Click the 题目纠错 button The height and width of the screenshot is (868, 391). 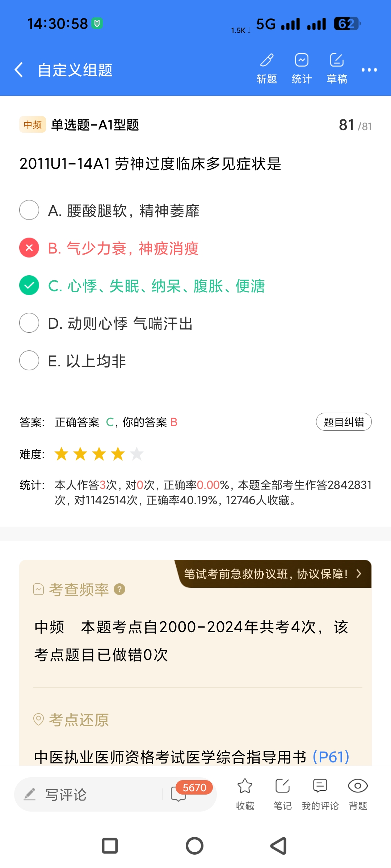(344, 422)
